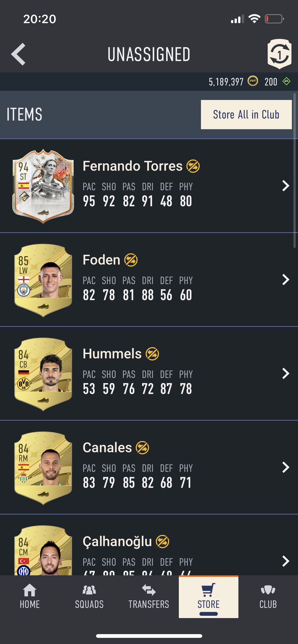298x644 pixels.
Task: Tap the FUT coins icon
Action: [x=253, y=81]
